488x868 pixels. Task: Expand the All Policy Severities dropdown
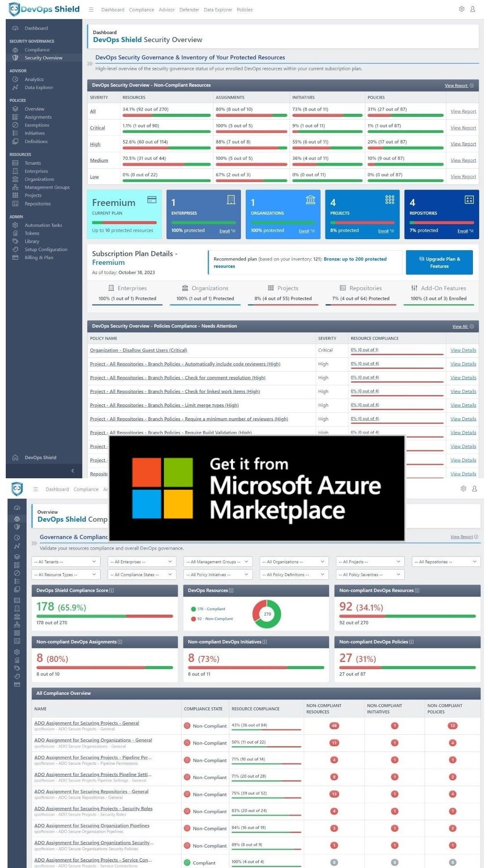pyautogui.click(x=369, y=574)
